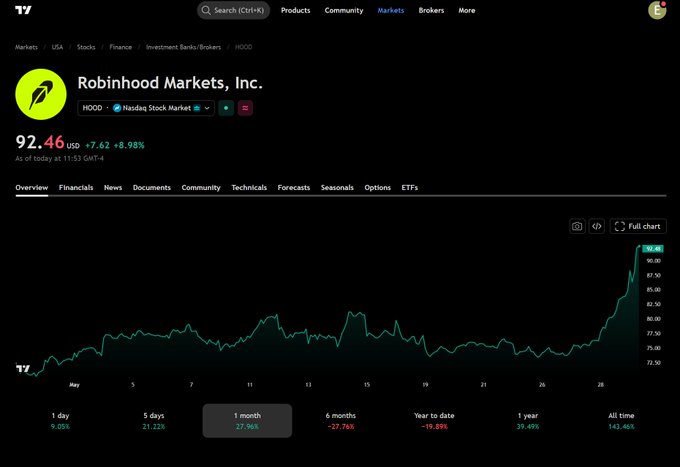Click the 92.46 USD price text

(47, 142)
